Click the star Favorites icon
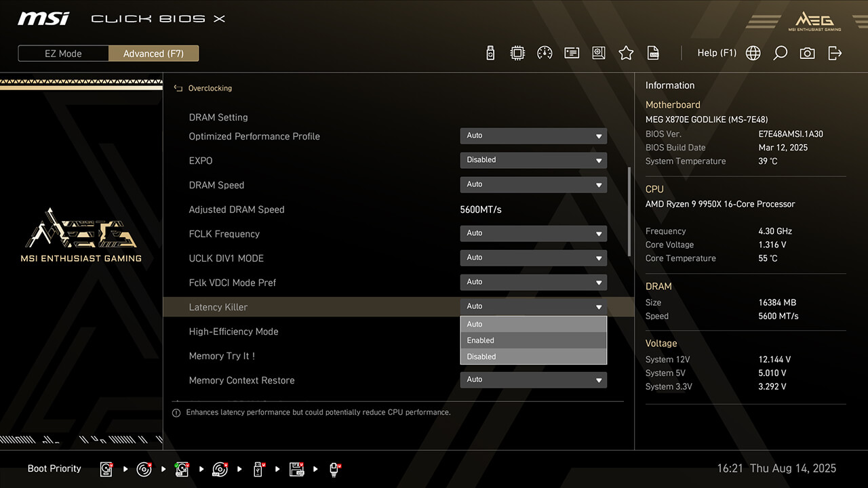 pyautogui.click(x=626, y=53)
